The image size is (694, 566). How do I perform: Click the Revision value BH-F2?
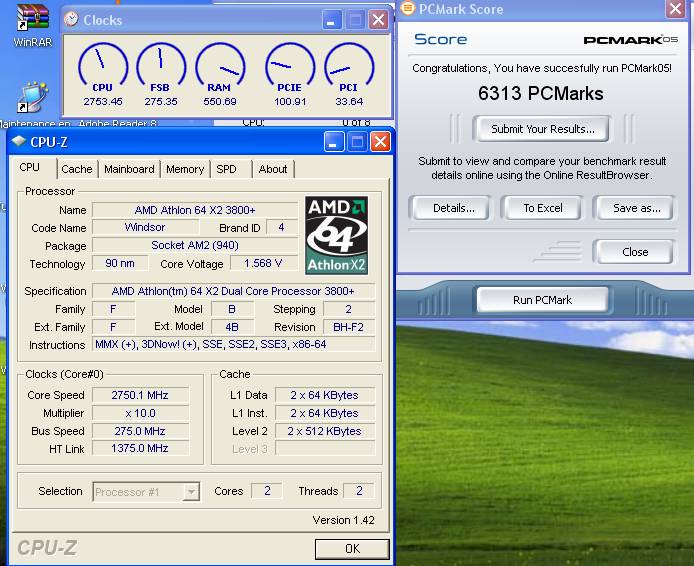point(349,327)
